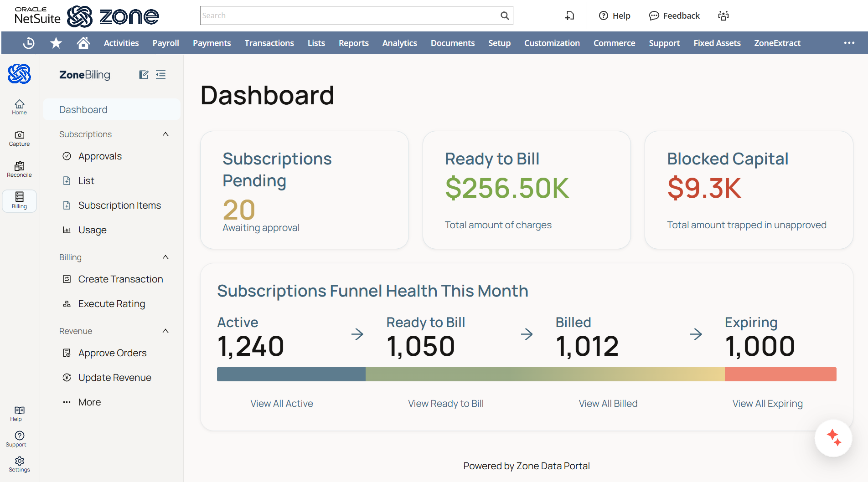This screenshot has width=868, height=482.
Task: Open the Create New page icon
Action: (570, 15)
